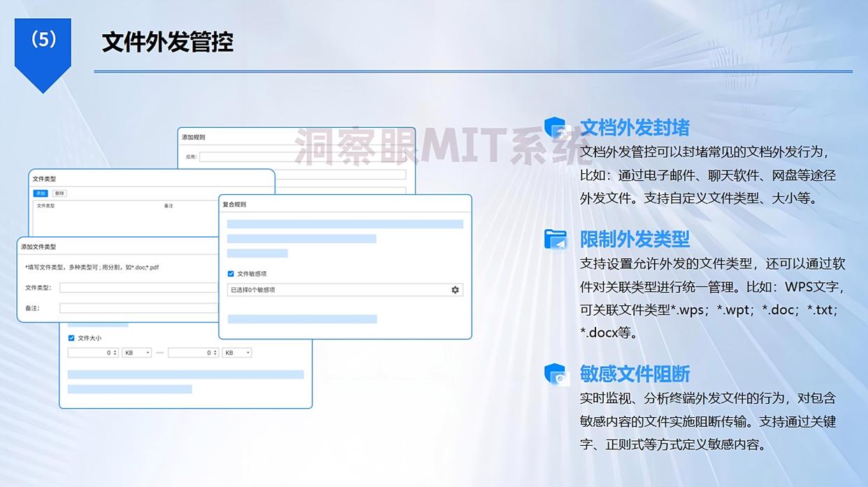This screenshot has height=487, width=868.
Task: Click the 删除 button in 文件类型 panel
Action: click(59, 193)
